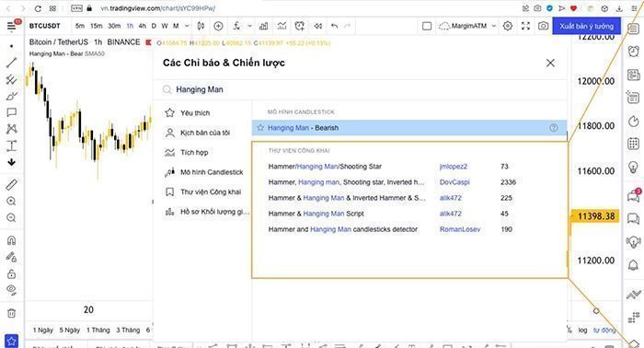Enter fullscreen mode icon
This screenshot has height=348, width=644.
(x=525, y=26)
